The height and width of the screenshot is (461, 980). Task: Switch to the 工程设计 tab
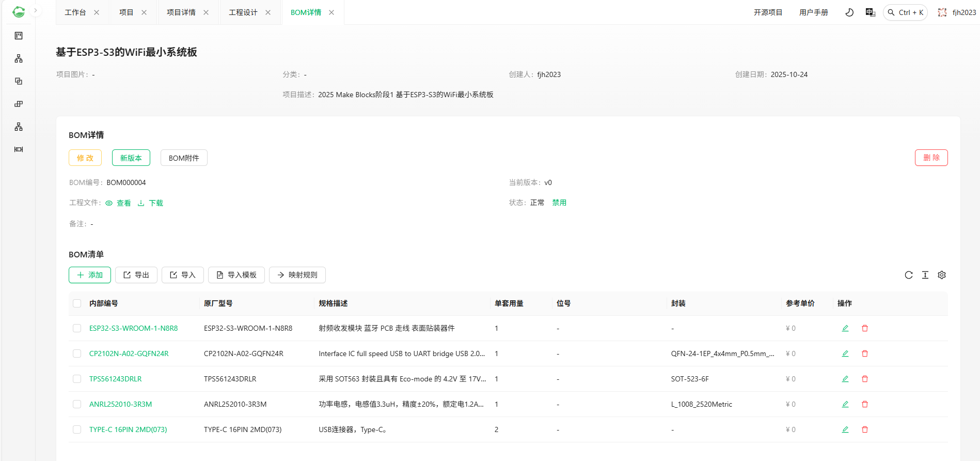[x=243, y=12]
